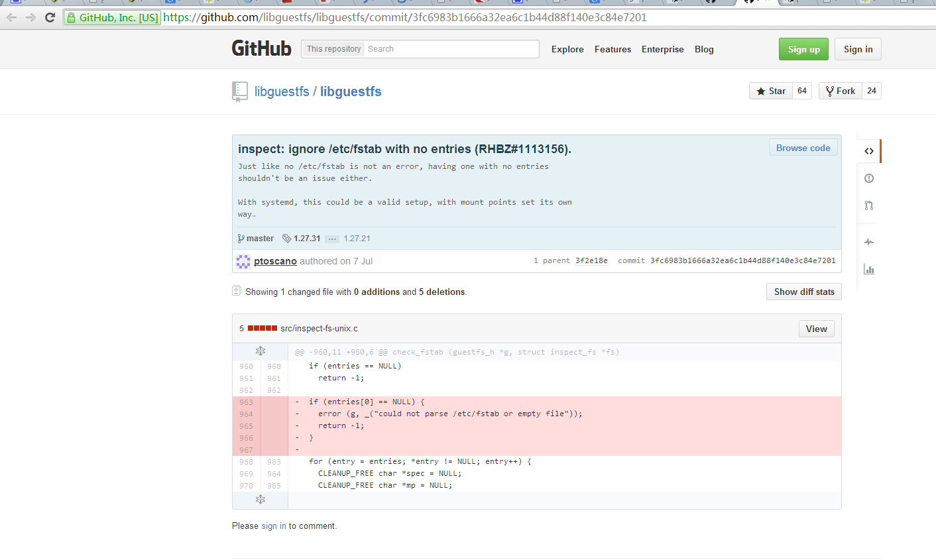Open the Explore menu item
The width and height of the screenshot is (936, 560).
pyautogui.click(x=567, y=49)
